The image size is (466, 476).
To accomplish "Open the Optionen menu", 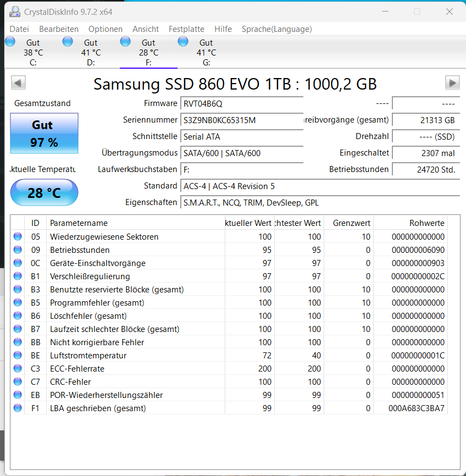I will pyautogui.click(x=106, y=29).
